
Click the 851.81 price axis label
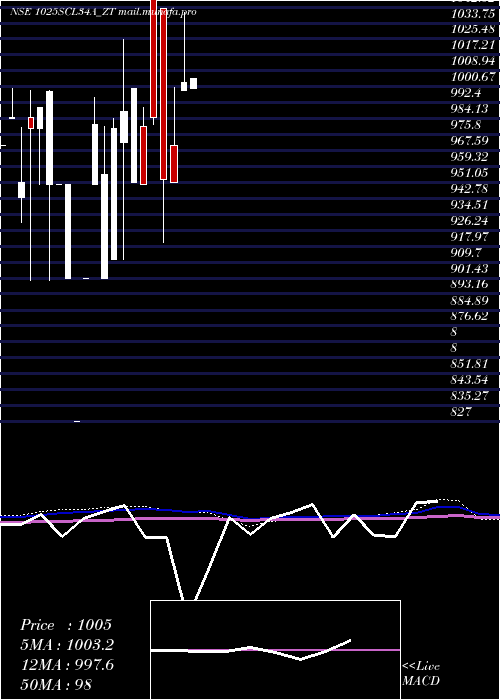(x=469, y=364)
